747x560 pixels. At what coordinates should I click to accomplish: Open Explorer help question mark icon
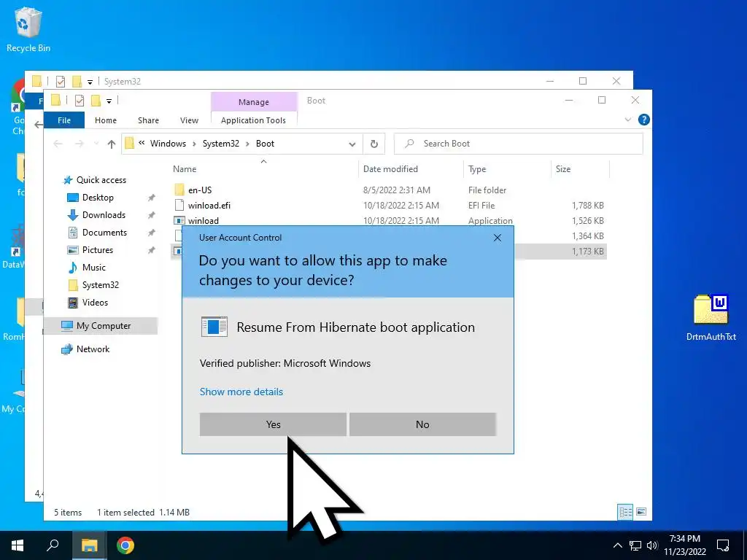click(x=643, y=120)
